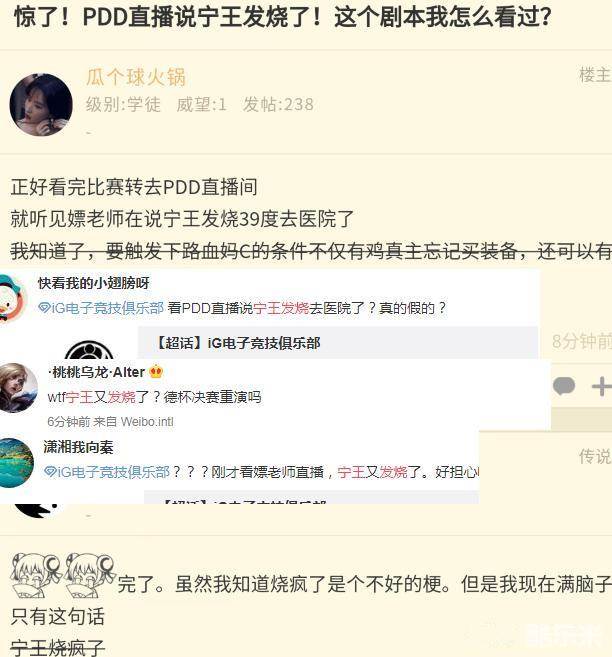Open avatar of 潇湘我向秦
Screen dimensions: 612x657
point(16,463)
